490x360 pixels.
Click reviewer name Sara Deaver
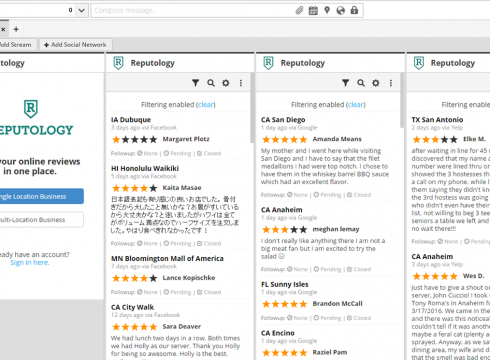click(182, 326)
